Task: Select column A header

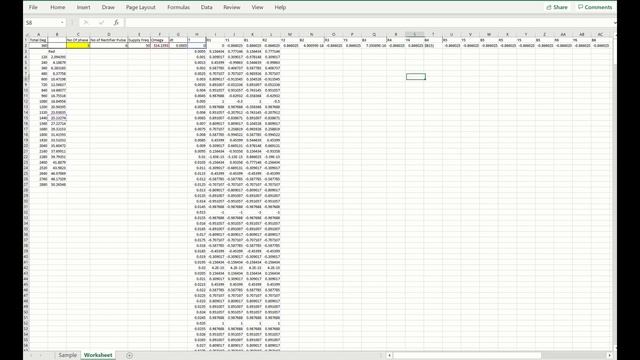Action: pos(38,35)
